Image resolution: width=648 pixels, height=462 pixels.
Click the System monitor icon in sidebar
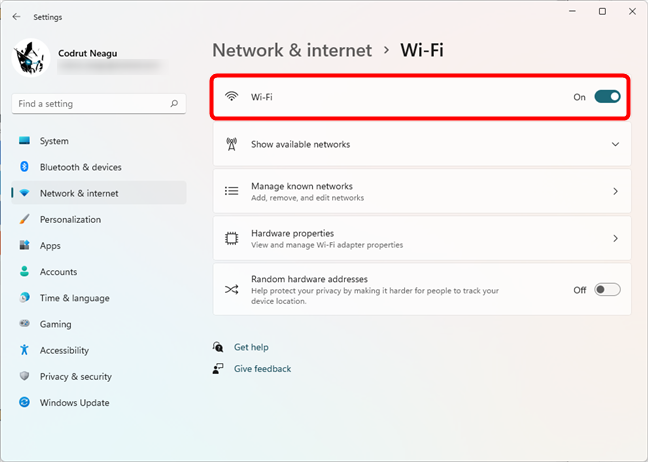pyautogui.click(x=24, y=141)
